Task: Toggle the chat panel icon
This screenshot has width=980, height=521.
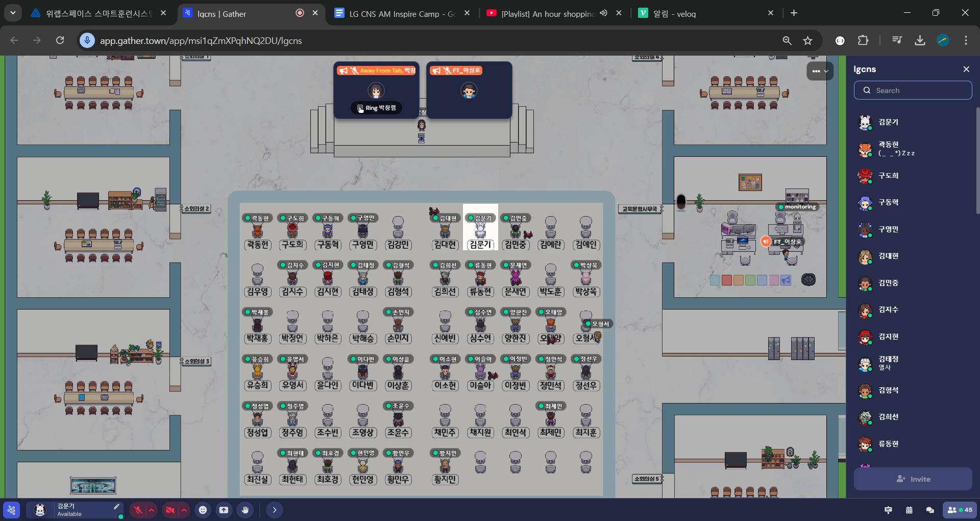Action: coord(930,510)
